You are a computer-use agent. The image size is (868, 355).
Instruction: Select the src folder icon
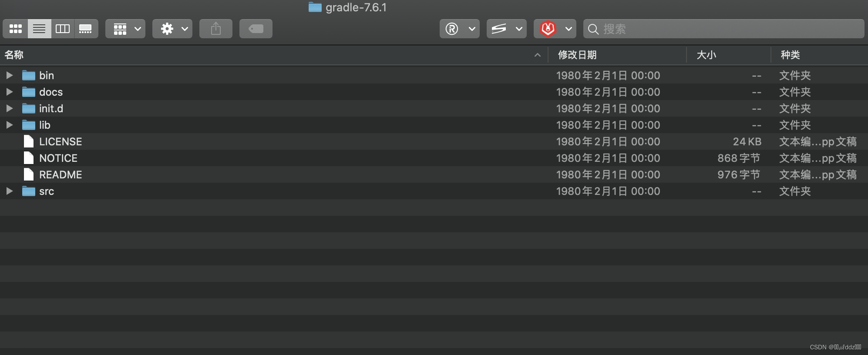pos(29,191)
